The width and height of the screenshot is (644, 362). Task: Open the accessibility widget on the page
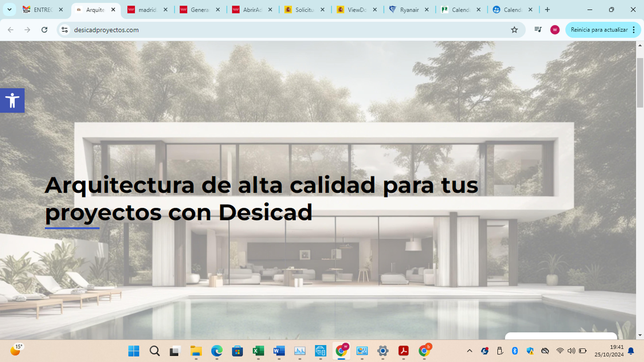pos(12,100)
